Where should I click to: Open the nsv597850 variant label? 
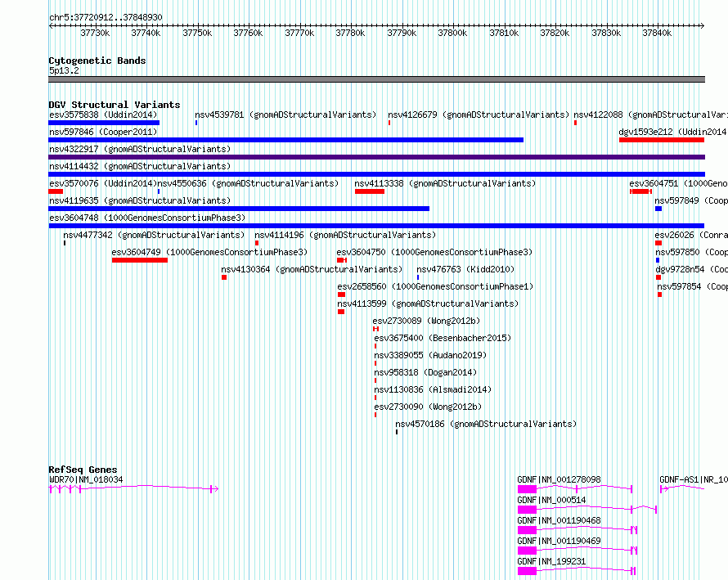coord(691,252)
